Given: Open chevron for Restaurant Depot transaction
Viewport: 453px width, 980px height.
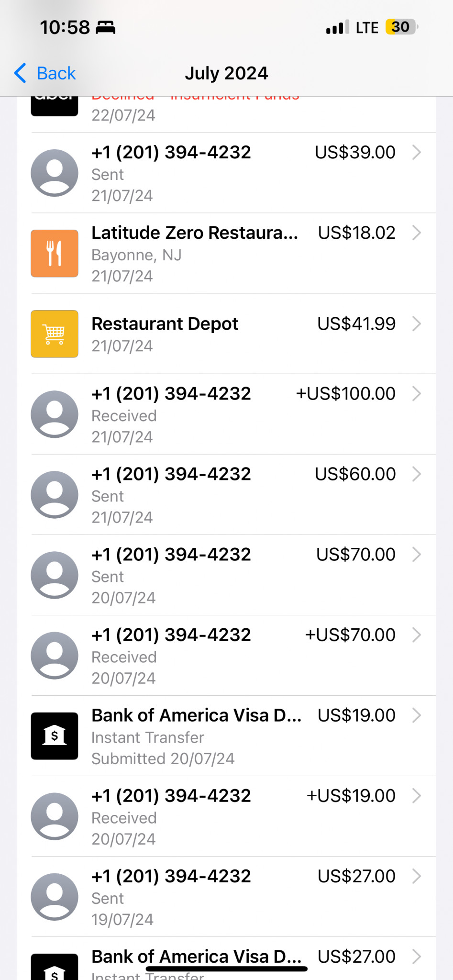Looking at the screenshot, I should [417, 324].
